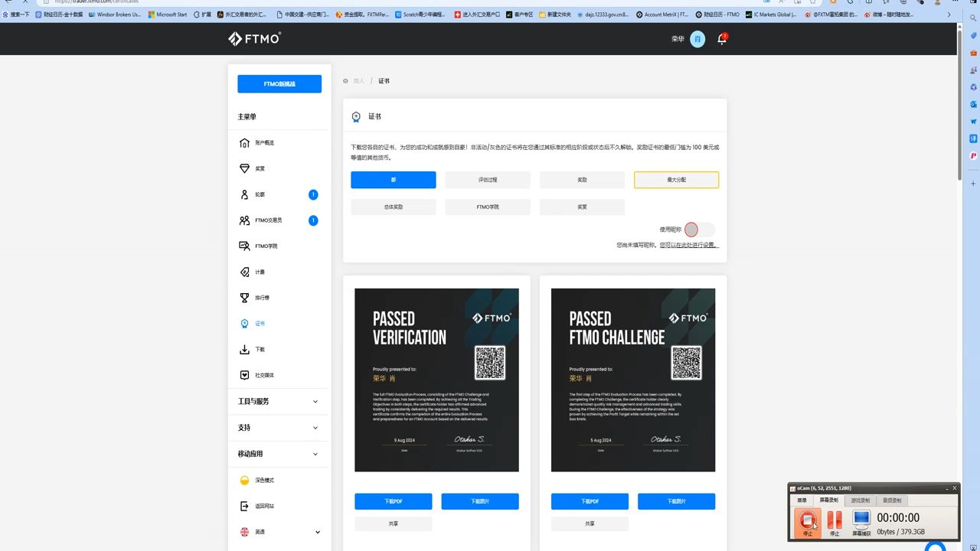
Task: Click 下载图片 under Passed FTMO Challenge certificate
Action: [x=676, y=501]
